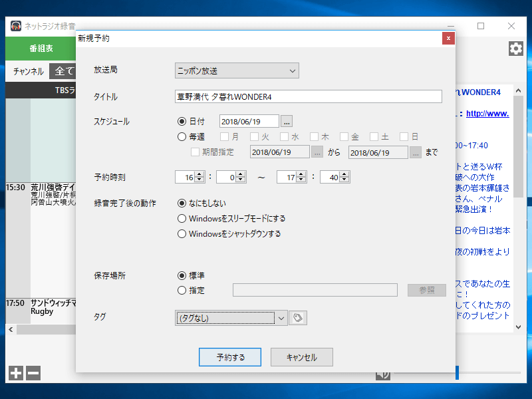532x399 pixels.
Task: Open the settings gear icon
Action: tap(515, 49)
